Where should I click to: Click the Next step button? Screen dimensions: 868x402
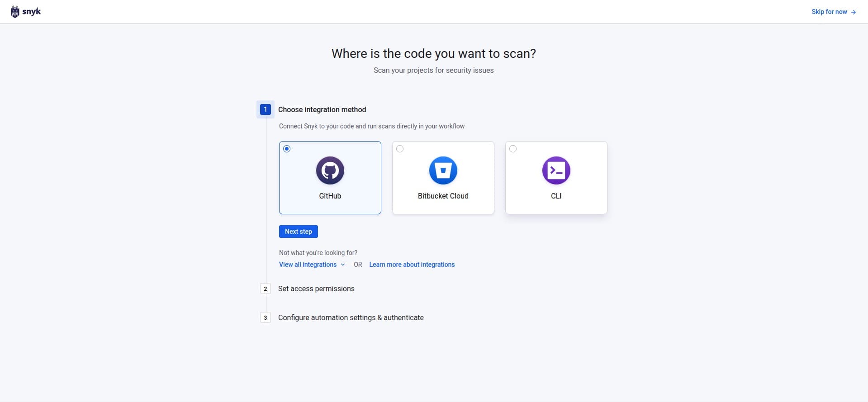coord(299,232)
